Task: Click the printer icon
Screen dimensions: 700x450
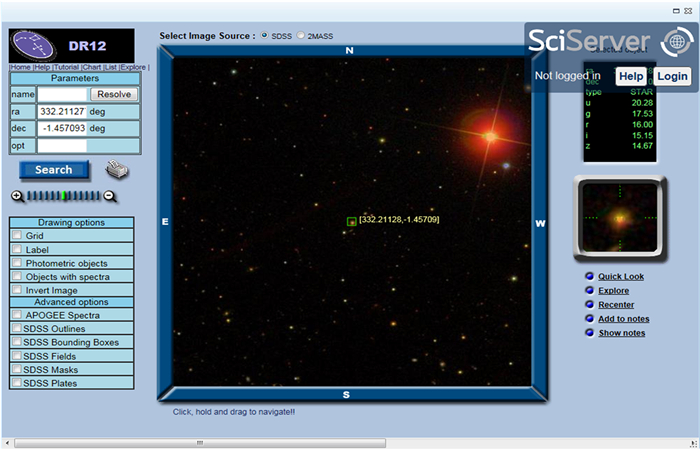Action: coord(117,169)
